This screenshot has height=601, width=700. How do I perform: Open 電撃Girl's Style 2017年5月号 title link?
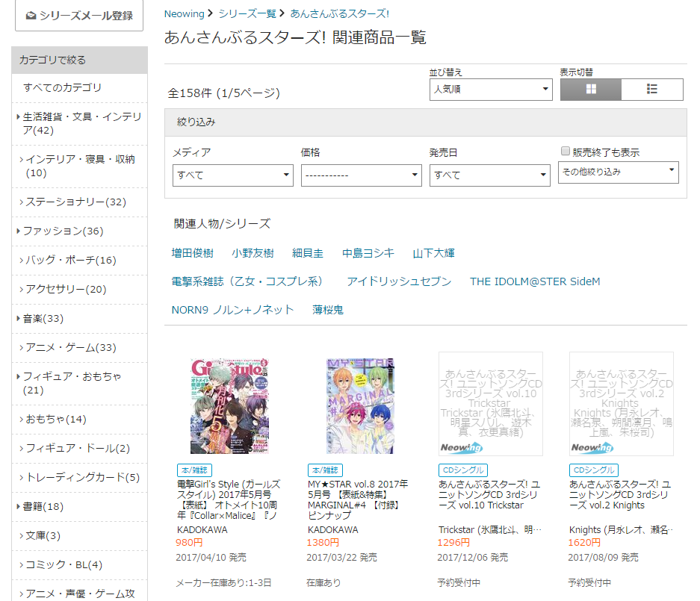[x=229, y=499]
